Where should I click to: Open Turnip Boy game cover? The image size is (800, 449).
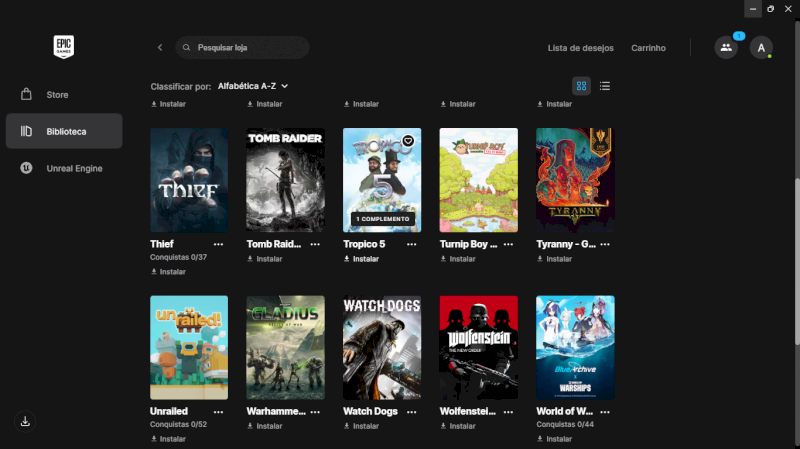pos(479,180)
